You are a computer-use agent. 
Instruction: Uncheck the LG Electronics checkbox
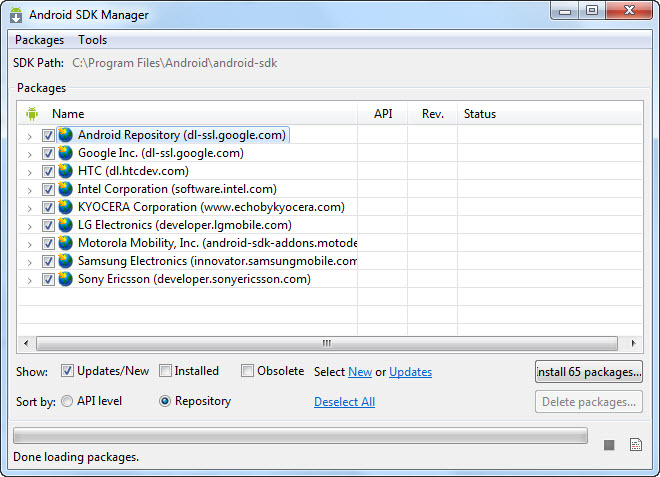(x=48, y=225)
